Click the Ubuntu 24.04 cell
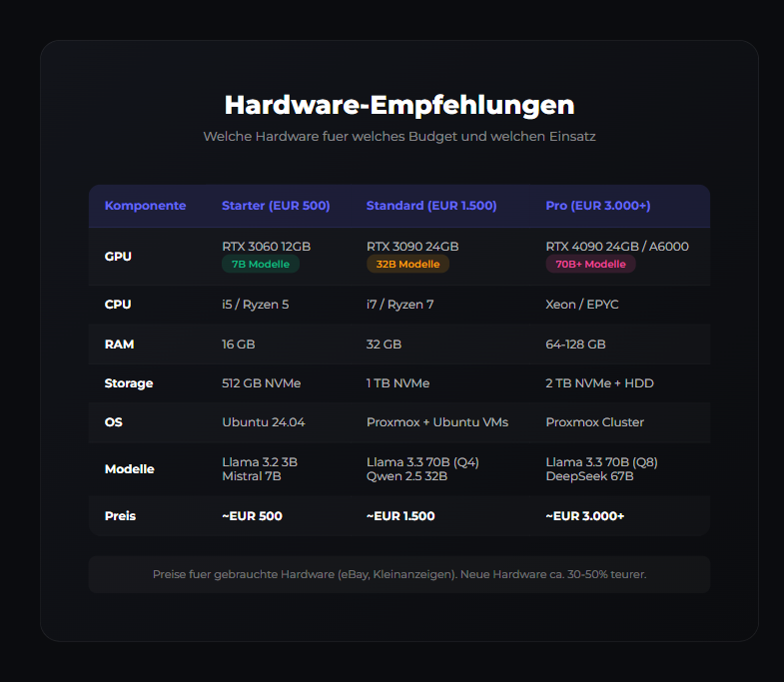Screen dimensions: 784x682 coord(263,422)
